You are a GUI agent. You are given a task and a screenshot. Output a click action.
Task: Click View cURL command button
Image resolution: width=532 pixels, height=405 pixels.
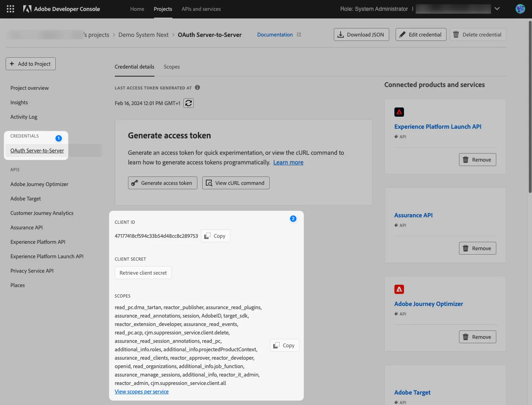(236, 183)
